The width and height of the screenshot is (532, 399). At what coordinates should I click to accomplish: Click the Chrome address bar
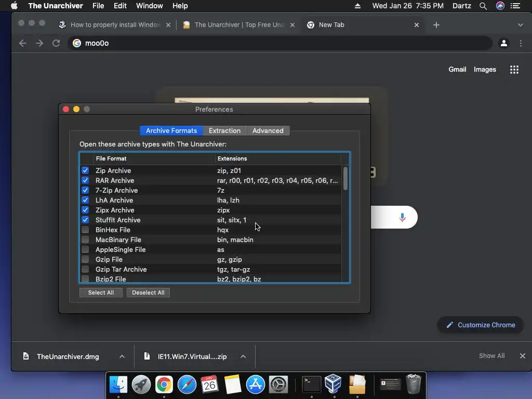[x=280, y=43]
